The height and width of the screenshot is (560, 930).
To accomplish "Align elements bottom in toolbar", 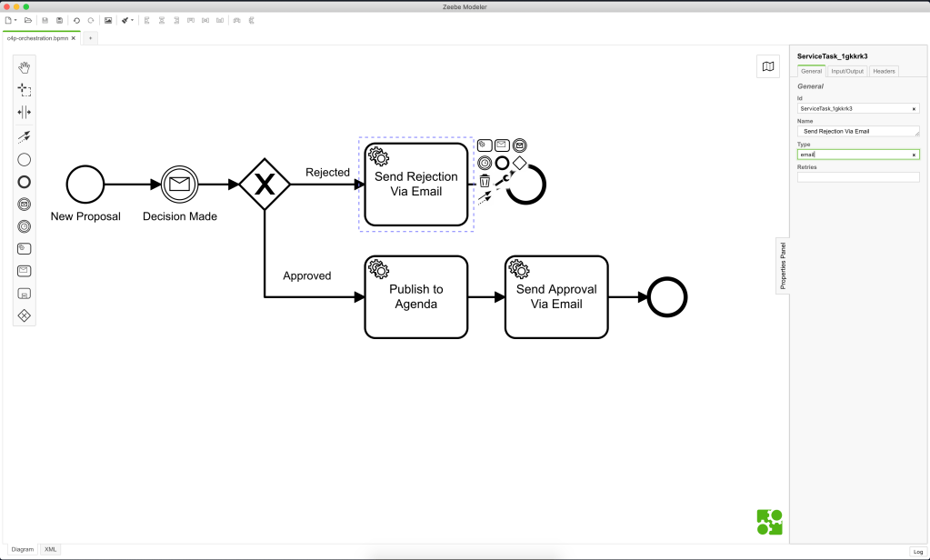I will [x=220, y=20].
